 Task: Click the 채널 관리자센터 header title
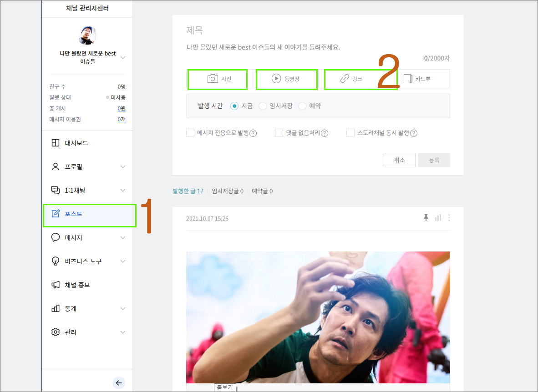click(x=87, y=8)
